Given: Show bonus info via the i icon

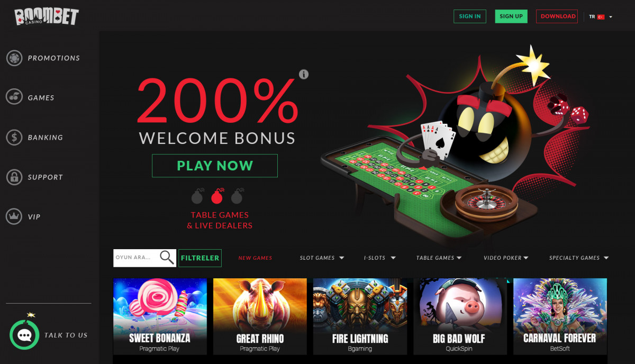Looking at the screenshot, I should [304, 74].
